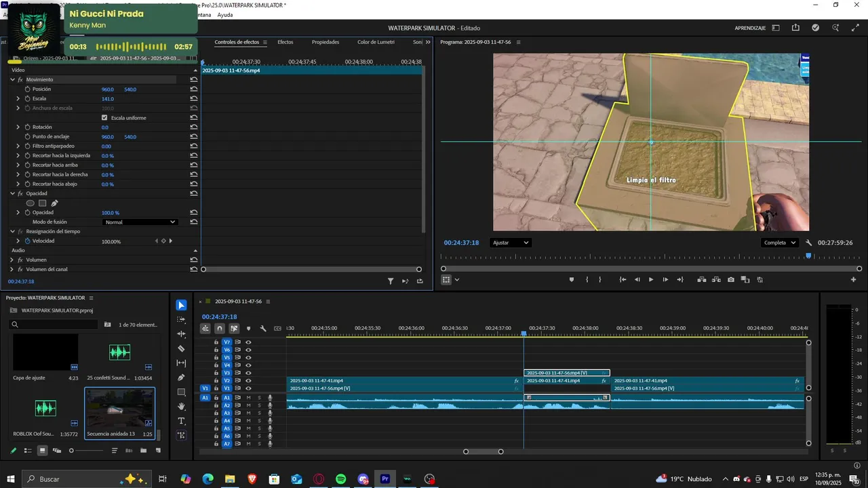The height and width of the screenshot is (488, 868).
Task: Toggle animation stopwatch for Posición
Action: [x=28, y=89]
